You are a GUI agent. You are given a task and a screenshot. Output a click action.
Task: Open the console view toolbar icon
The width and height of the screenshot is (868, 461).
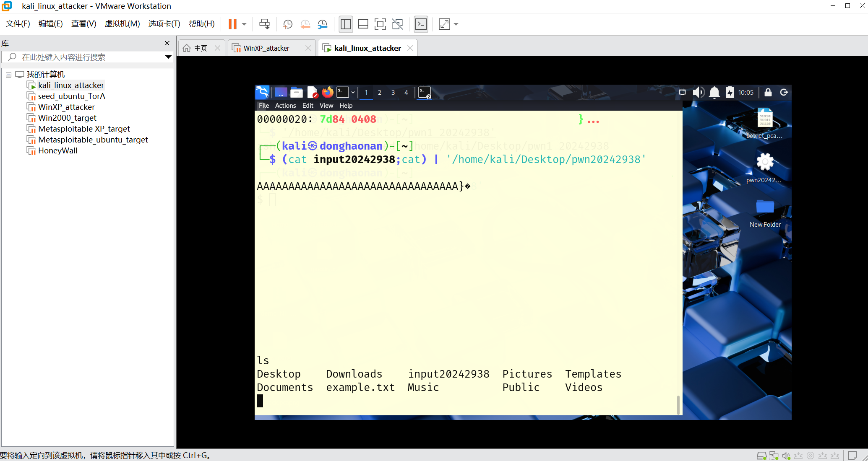421,24
